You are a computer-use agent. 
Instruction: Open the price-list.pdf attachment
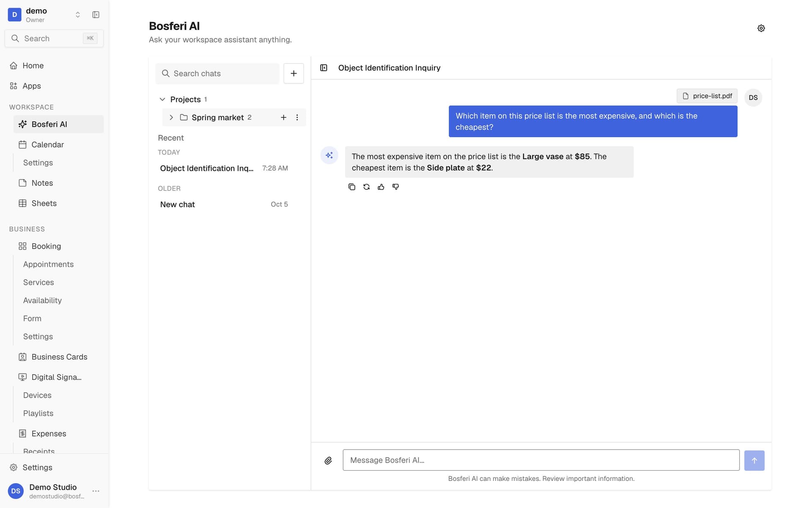pos(707,96)
